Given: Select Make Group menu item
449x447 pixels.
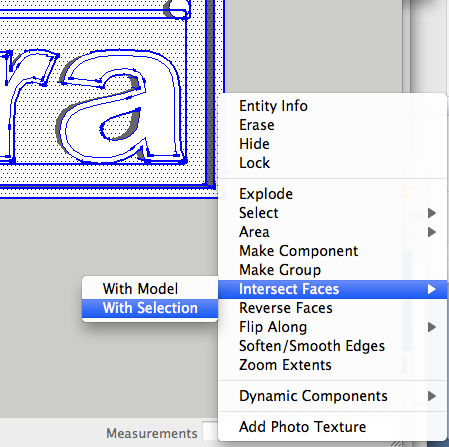Looking at the screenshot, I should pyautogui.click(x=332, y=270).
